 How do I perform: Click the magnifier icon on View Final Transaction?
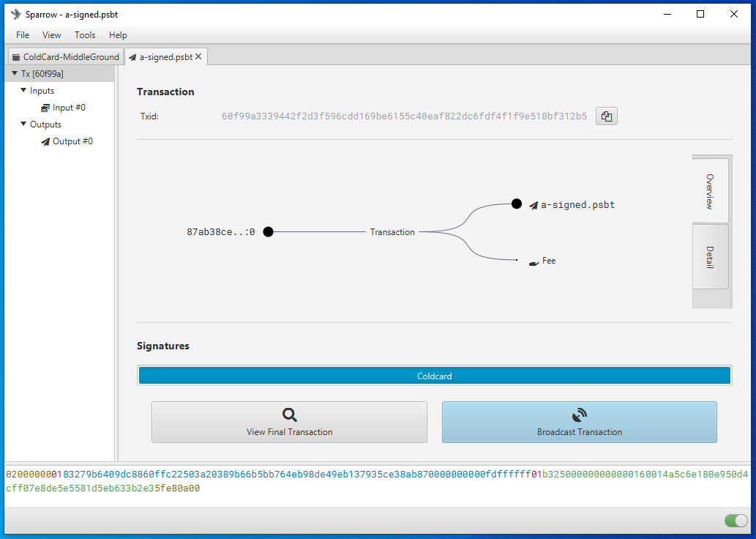point(289,415)
